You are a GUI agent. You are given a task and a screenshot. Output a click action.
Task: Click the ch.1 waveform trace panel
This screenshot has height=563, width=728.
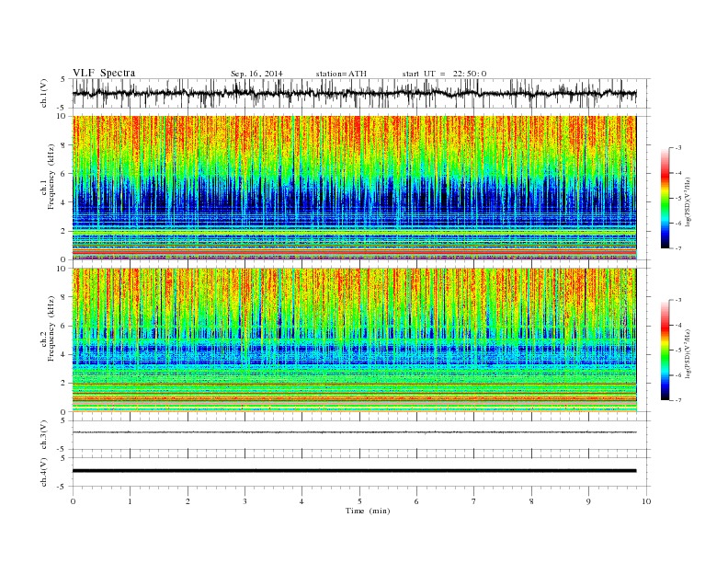click(x=361, y=93)
